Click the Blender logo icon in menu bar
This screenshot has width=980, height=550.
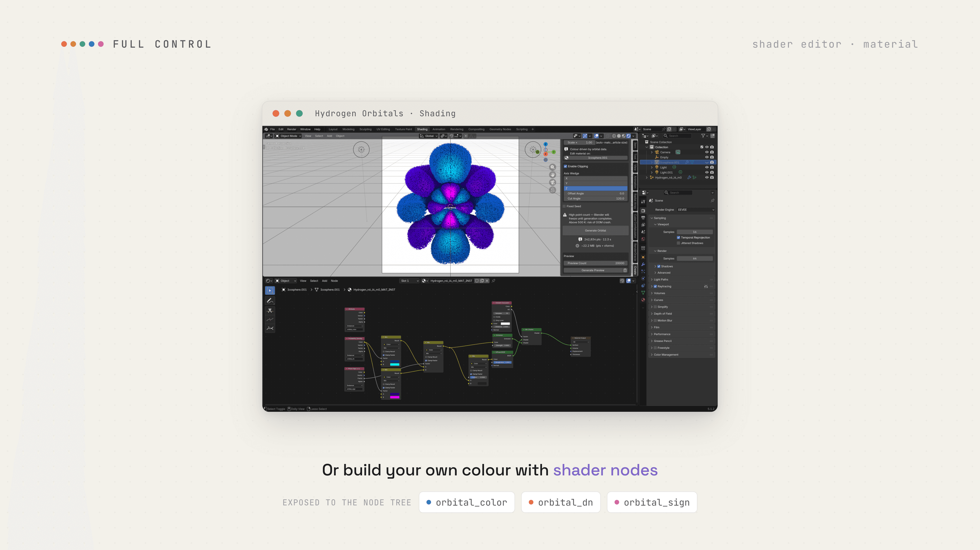266,129
